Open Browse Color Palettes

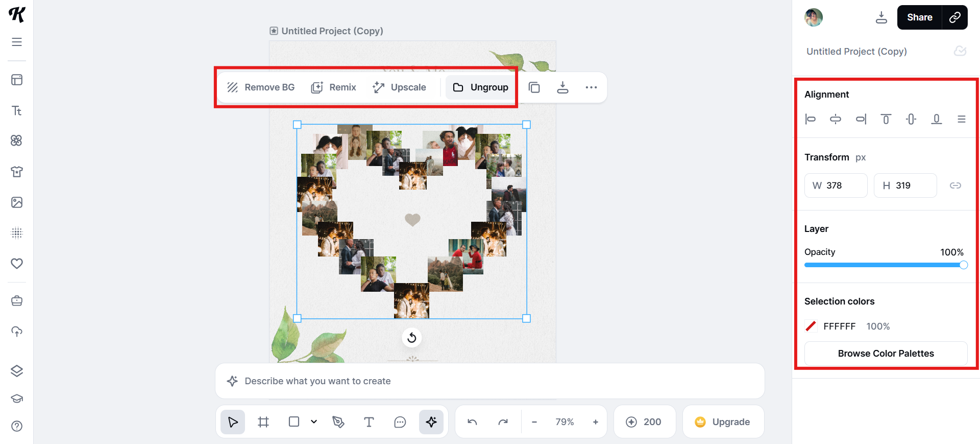tap(886, 354)
